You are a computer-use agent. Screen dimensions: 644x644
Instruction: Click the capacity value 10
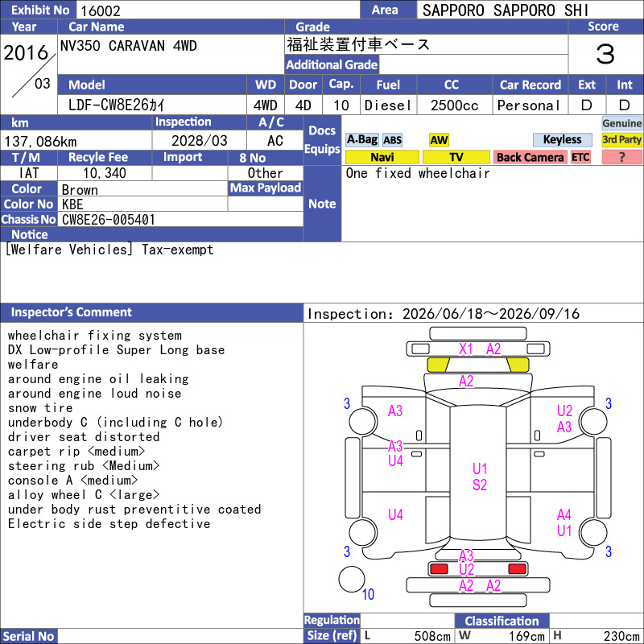click(341, 105)
